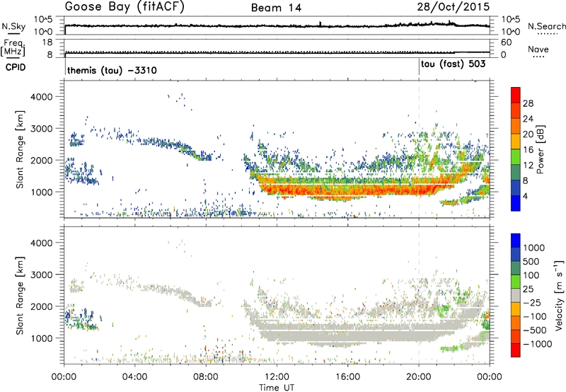Click the 'N.Sky' legend label

13,26
